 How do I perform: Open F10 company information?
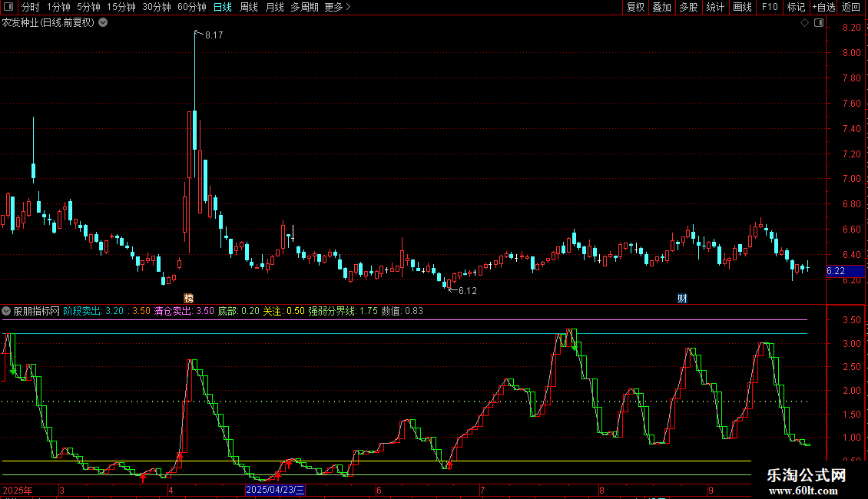[x=770, y=7]
